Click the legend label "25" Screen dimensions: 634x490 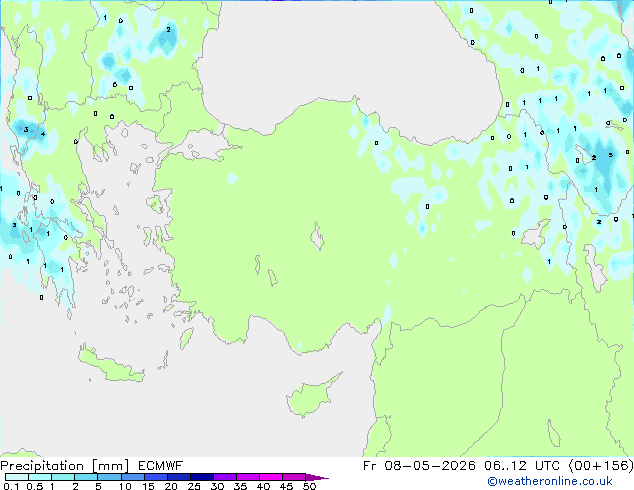click(x=194, y=486)
